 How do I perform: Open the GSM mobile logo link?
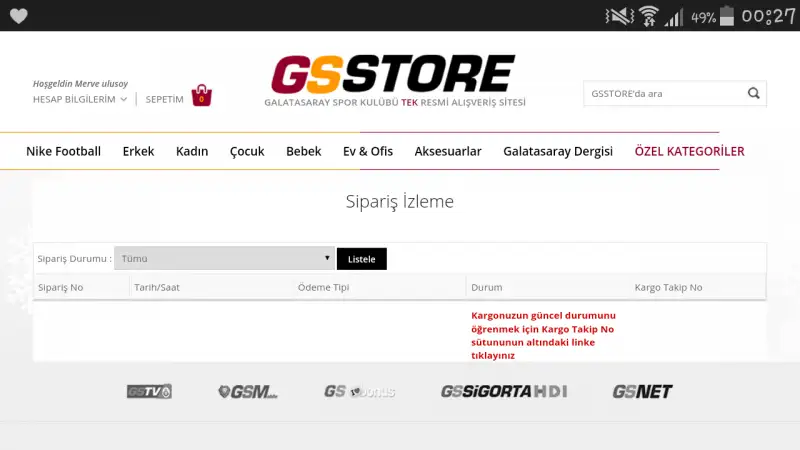click(x=247, y=391)
